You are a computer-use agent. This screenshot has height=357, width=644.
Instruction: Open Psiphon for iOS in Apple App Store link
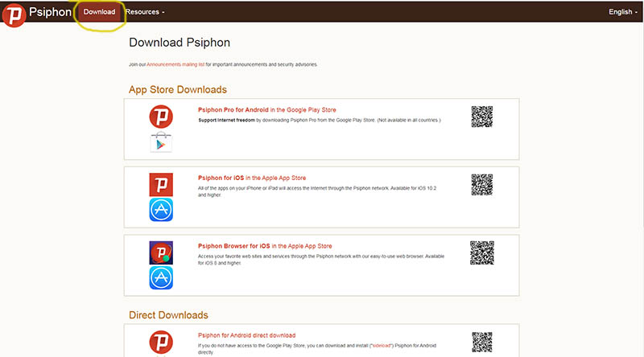[x=252, y=178]
